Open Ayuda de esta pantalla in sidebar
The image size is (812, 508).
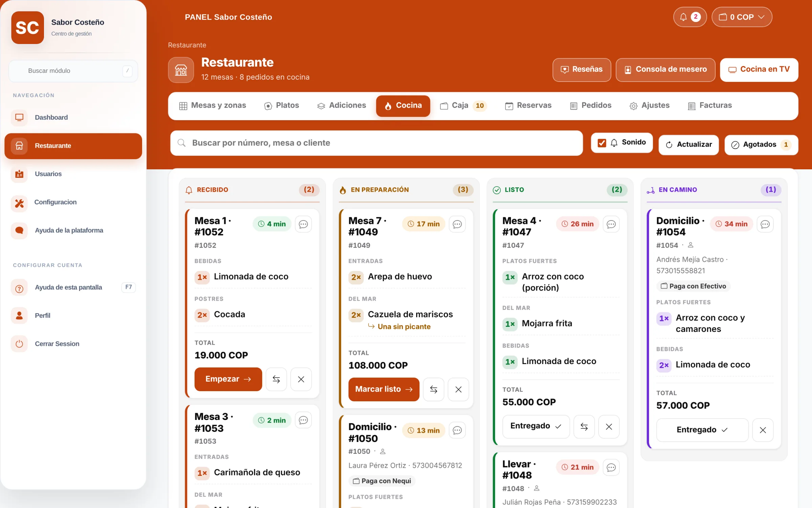(73, 288)
